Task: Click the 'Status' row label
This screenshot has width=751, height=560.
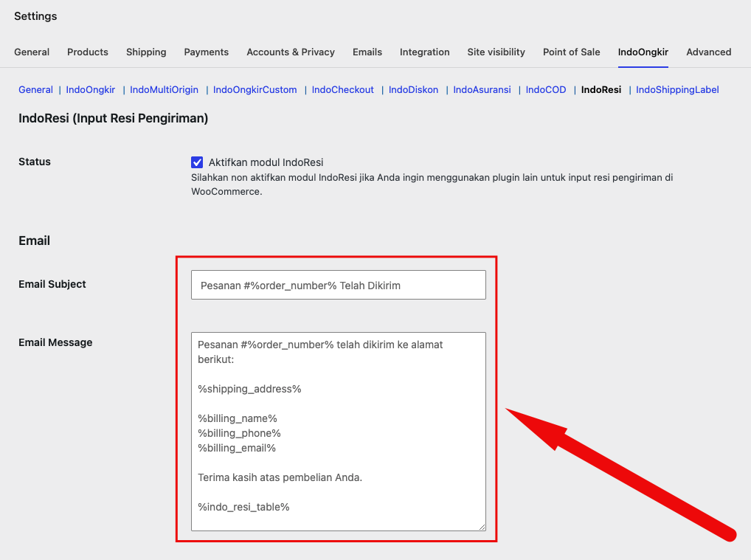Action: [x=35, y=162]
